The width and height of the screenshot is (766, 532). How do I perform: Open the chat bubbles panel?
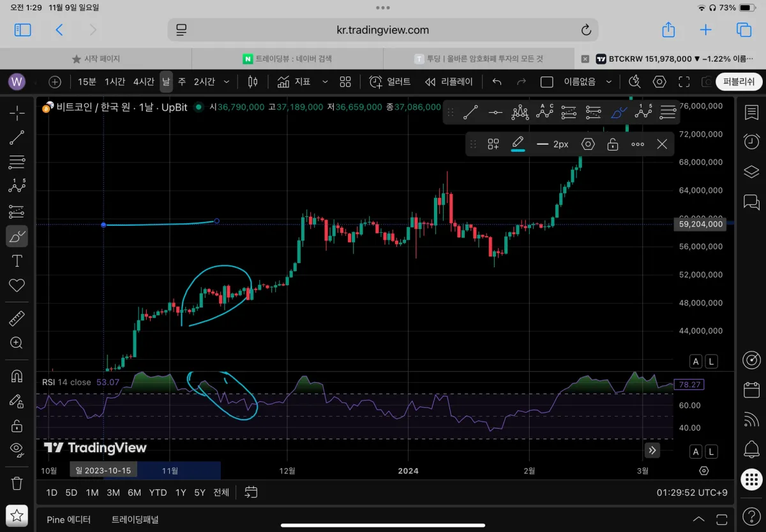coord(751,203)
